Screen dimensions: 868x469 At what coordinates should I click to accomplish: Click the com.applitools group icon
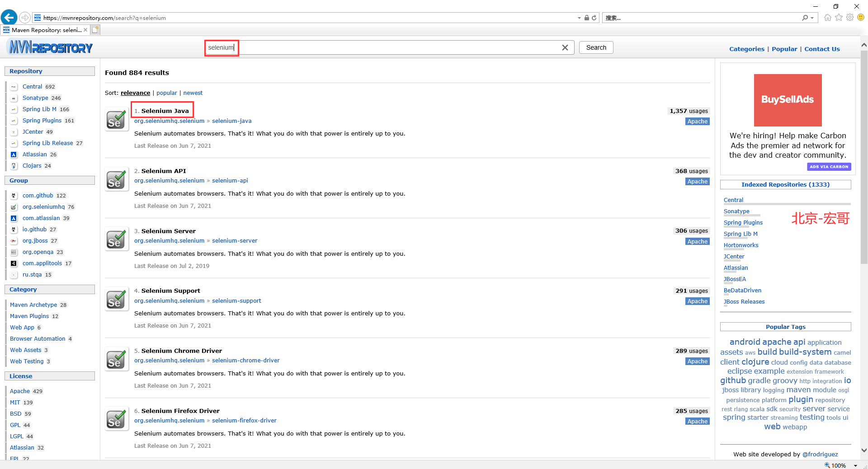14,263
